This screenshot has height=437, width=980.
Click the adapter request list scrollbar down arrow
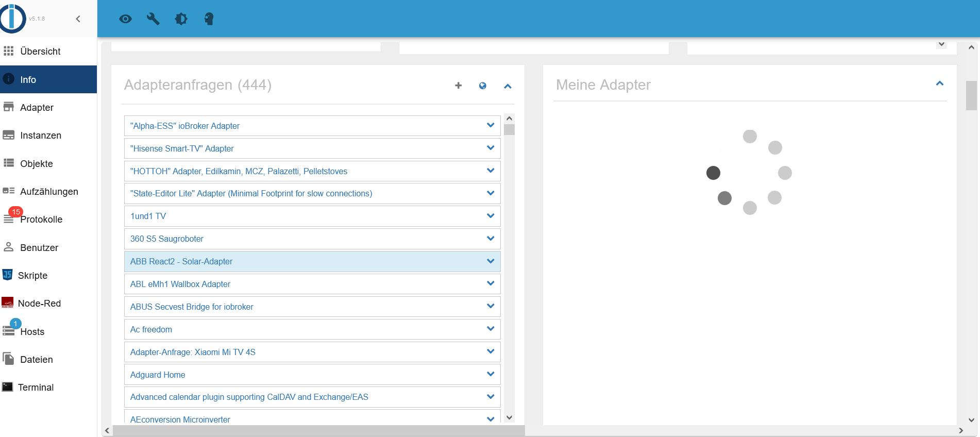click(x=509, y=418)
